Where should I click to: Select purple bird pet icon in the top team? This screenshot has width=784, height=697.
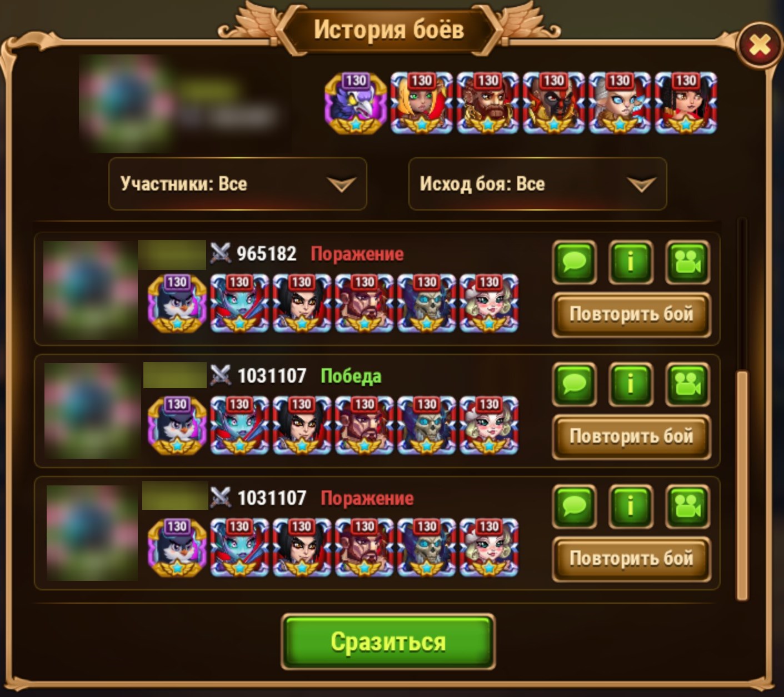356,103
